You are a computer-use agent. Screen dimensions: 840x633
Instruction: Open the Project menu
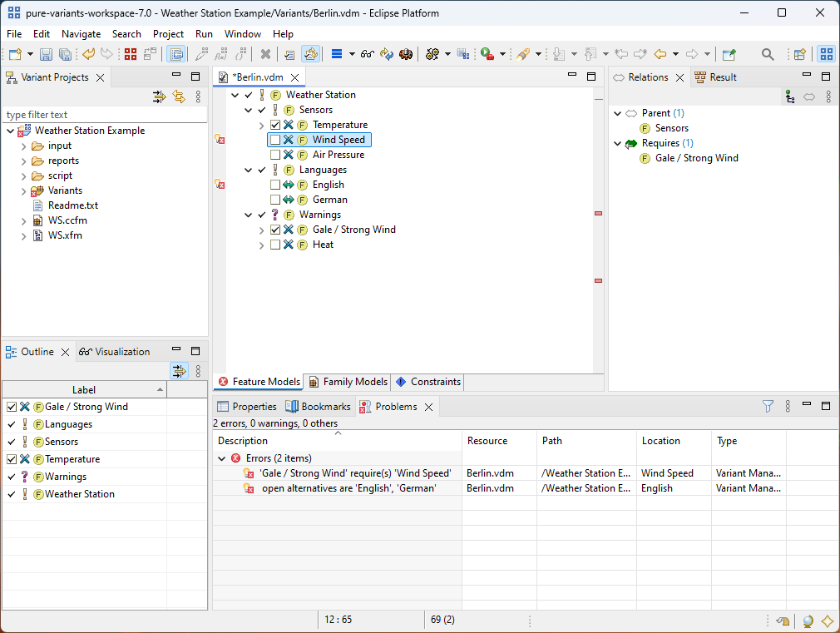(169, 34)
